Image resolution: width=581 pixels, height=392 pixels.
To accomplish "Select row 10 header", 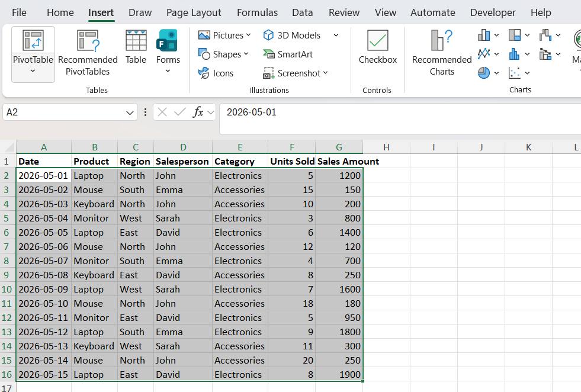I will pyautogui.click(x=7, y=289).
